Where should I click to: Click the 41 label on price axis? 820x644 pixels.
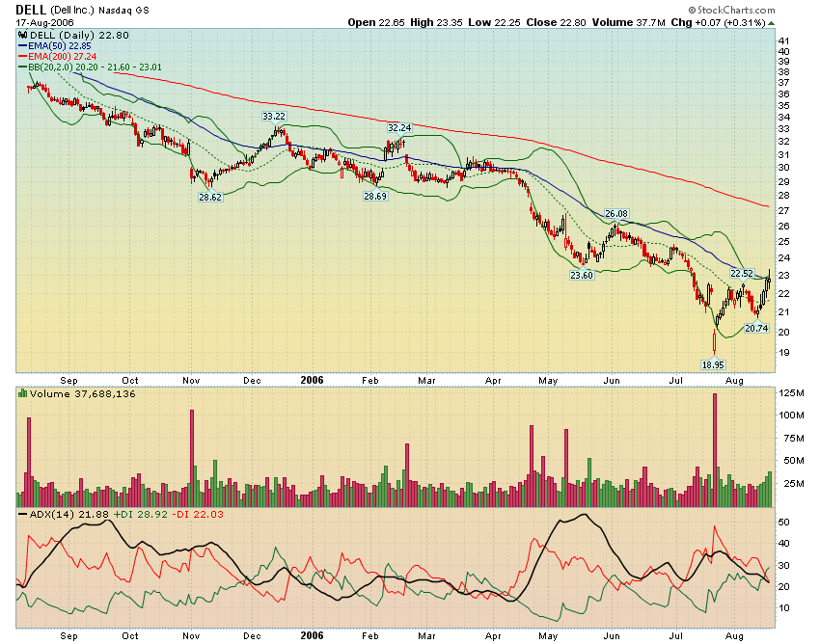[x=784, y=40]
